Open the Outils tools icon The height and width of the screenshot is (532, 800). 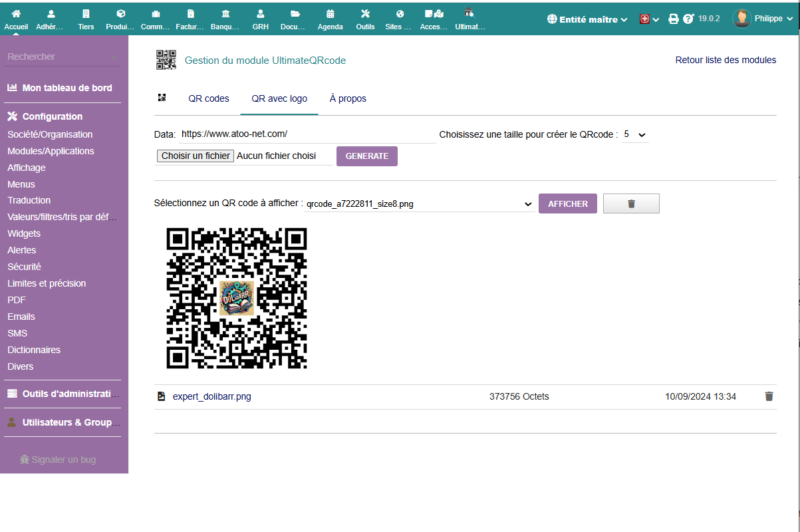pos(365,13)
